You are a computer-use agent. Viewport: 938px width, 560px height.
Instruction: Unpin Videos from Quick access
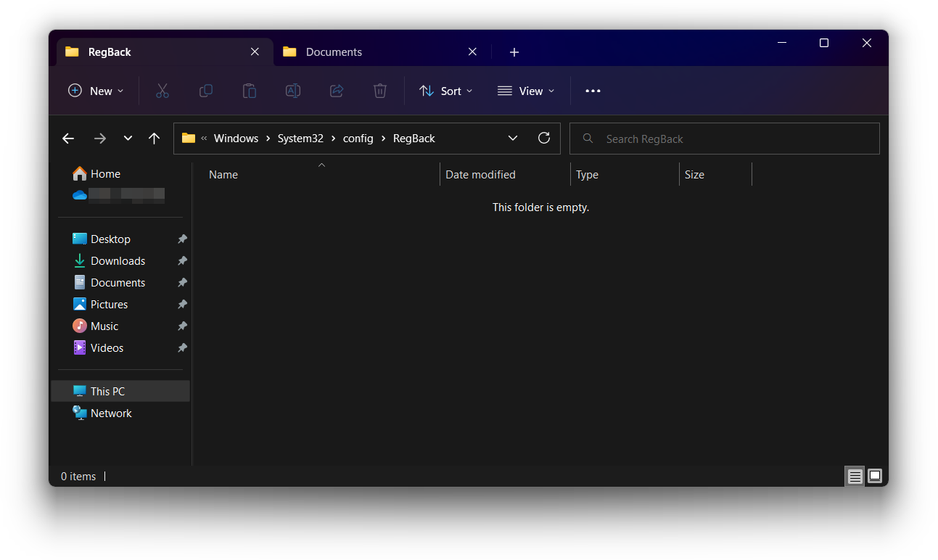pyautogui.click(x=182, y=347)
